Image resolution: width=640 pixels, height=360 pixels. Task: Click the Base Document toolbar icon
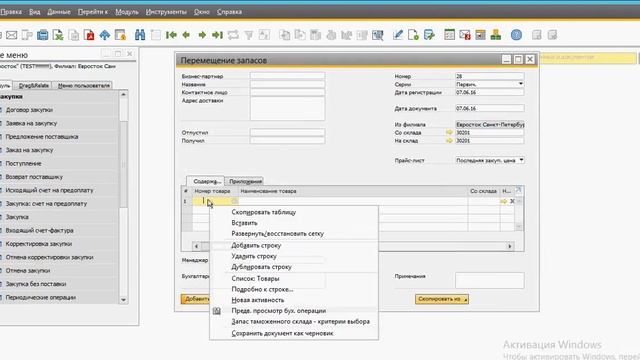[284, 35]
